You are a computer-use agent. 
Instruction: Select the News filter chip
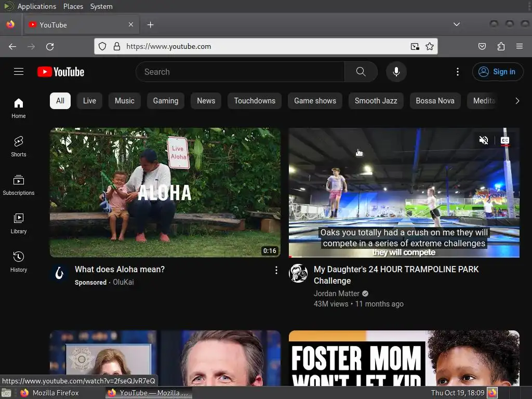[206, 101]
